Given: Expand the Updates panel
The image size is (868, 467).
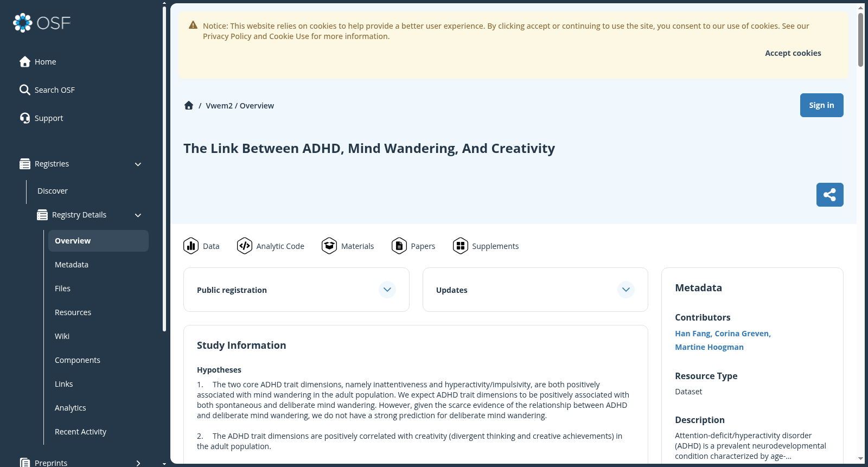Looking at the screenshot, I should point(626,290).
